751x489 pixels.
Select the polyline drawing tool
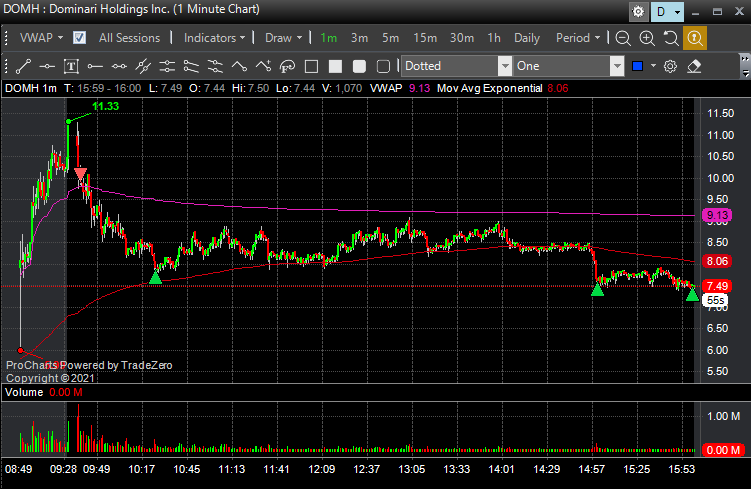pos(239,66)
